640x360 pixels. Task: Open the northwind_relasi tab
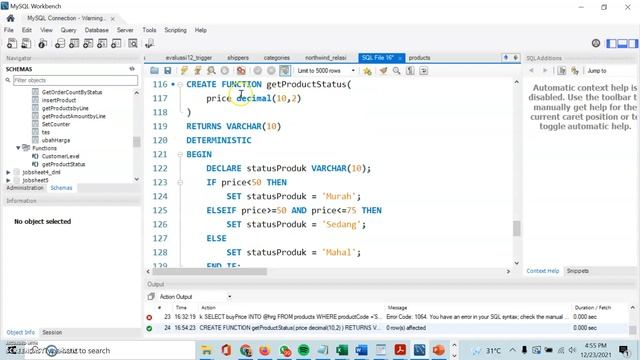coord(326,58)
